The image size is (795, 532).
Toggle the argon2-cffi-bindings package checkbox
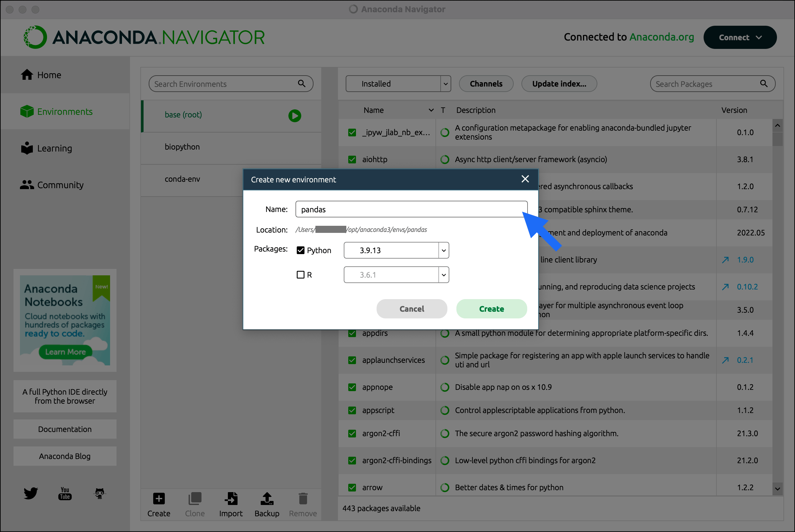coord(352,461)
